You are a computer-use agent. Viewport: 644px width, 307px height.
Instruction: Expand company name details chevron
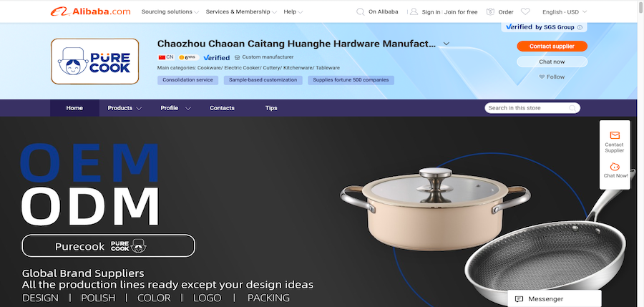(447, 44)
